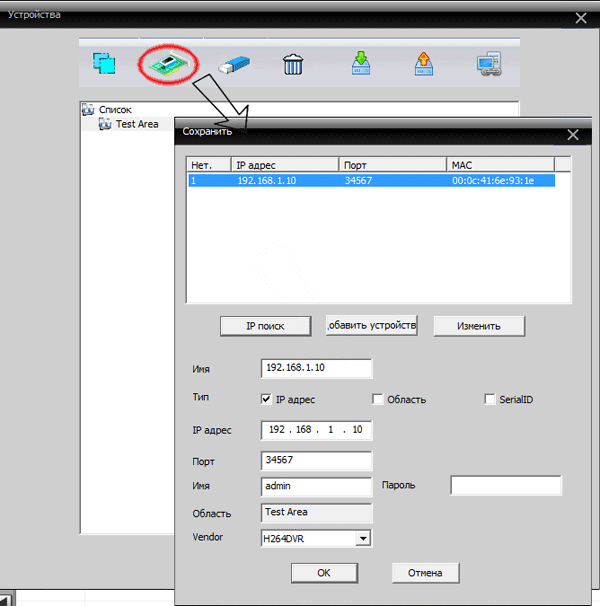Click the IP адрес column header
600x606 pixels.
click(x=285, y=165)
